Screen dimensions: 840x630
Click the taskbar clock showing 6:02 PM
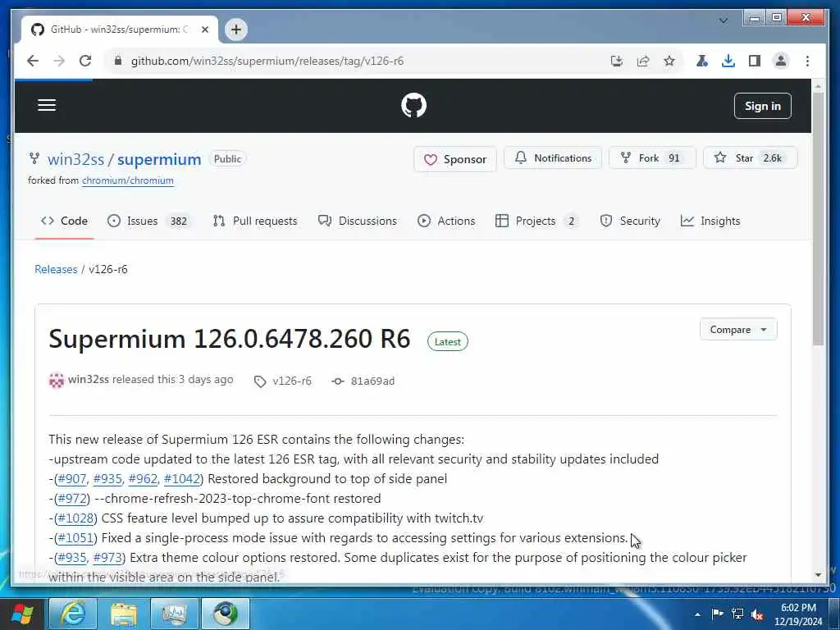798,614
